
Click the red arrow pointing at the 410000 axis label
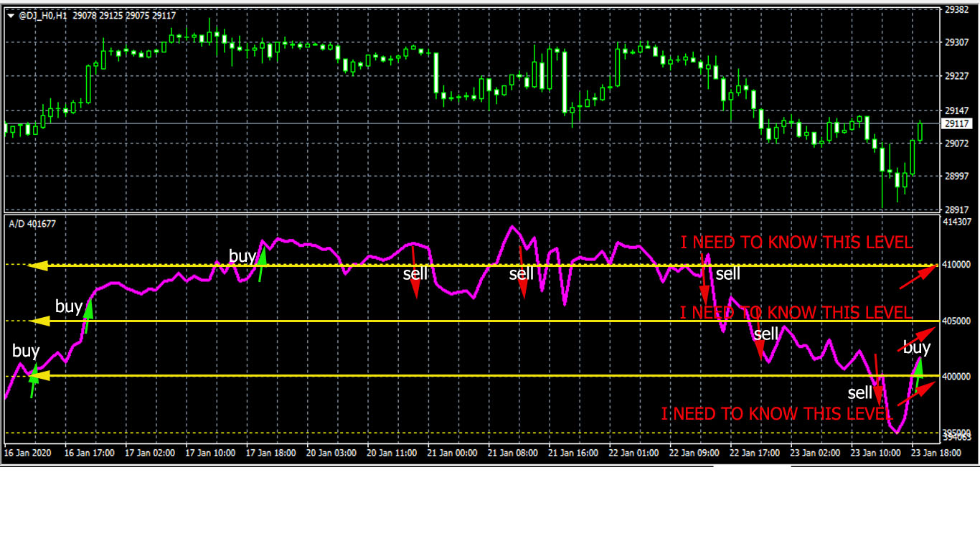pos(918,276)
